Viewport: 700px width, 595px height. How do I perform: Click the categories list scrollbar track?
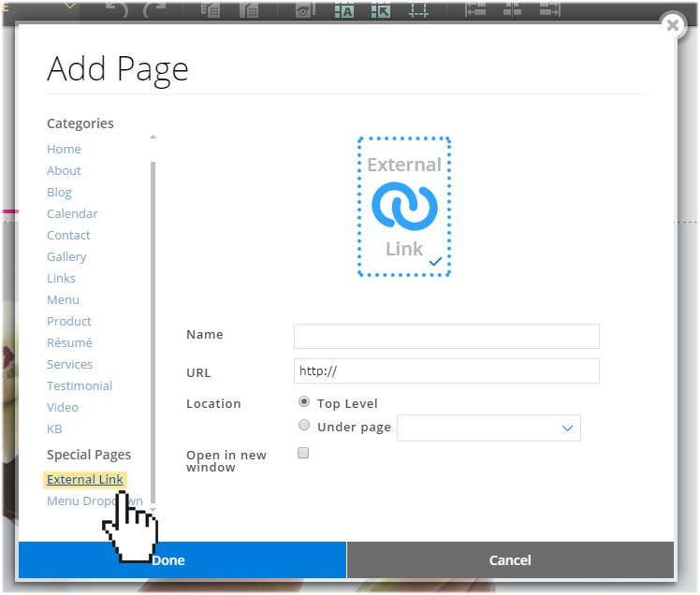(x=153, y=331)
